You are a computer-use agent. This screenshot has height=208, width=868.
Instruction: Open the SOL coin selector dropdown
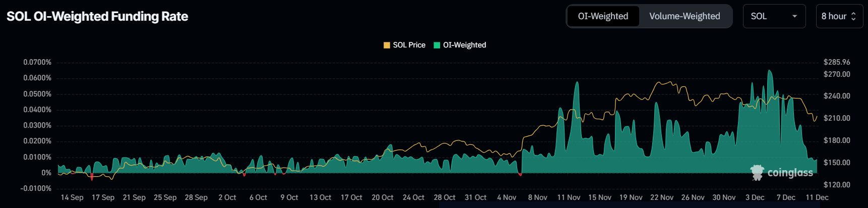coord(774,16)
